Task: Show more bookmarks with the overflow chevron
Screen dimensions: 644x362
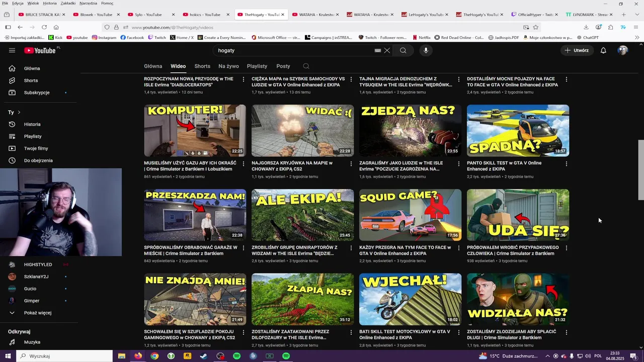Action: tap(637, 37)
